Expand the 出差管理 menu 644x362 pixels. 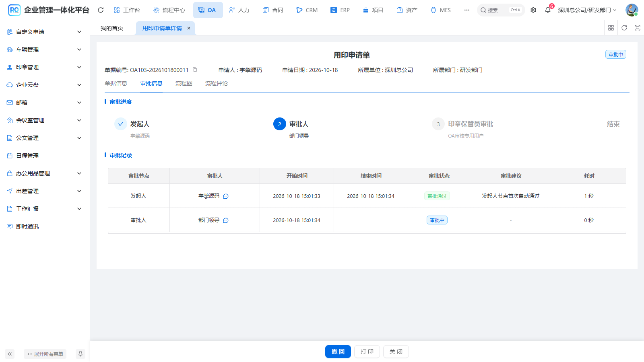click(x=45, y=191)
